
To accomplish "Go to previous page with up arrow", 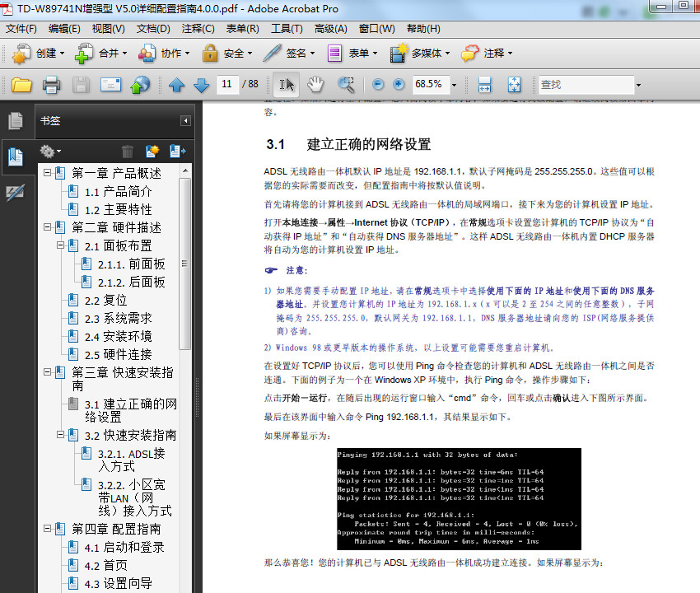I will tap(177, 84).
